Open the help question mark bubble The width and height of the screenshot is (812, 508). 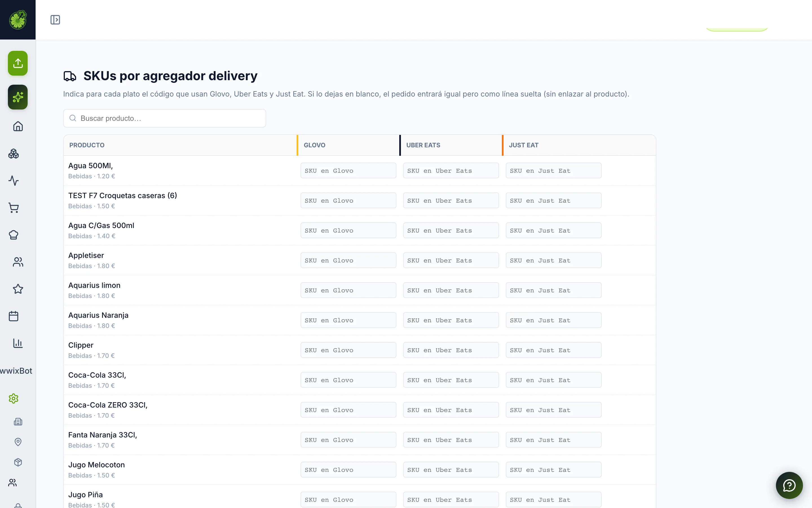(789, 485)
